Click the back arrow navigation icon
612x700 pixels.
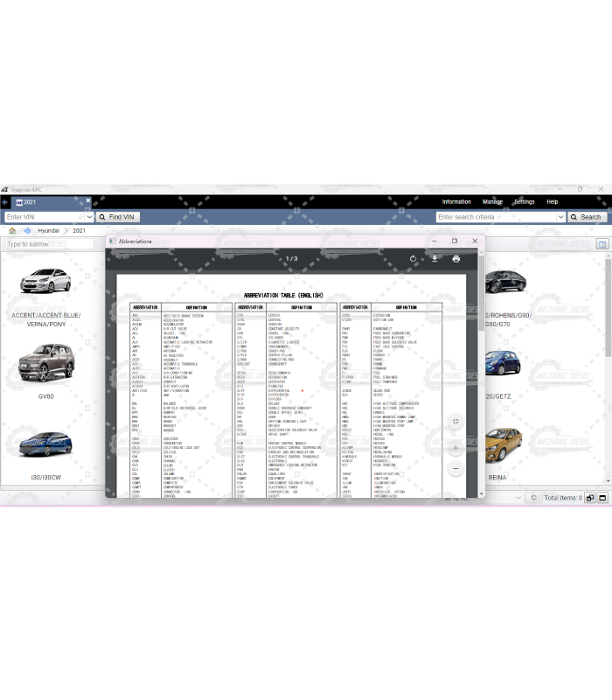pos(27,230)
